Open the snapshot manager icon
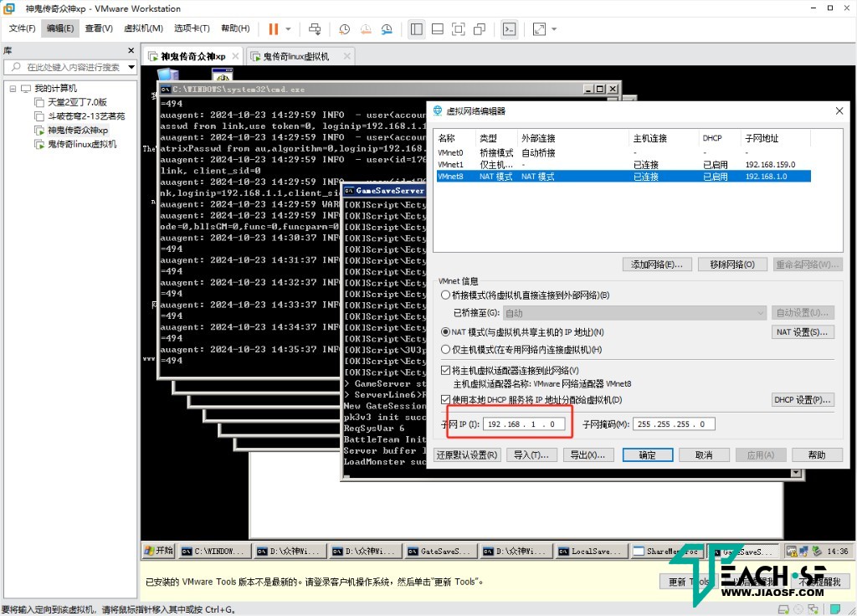 (387, 29)
